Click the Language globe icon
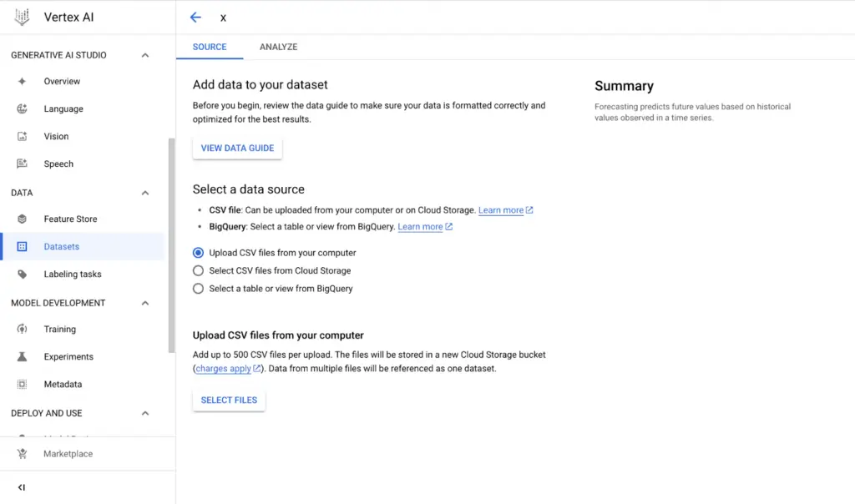The height and width of the screenshot is (504, 855). pyautogui.click(x=22, y=108)
